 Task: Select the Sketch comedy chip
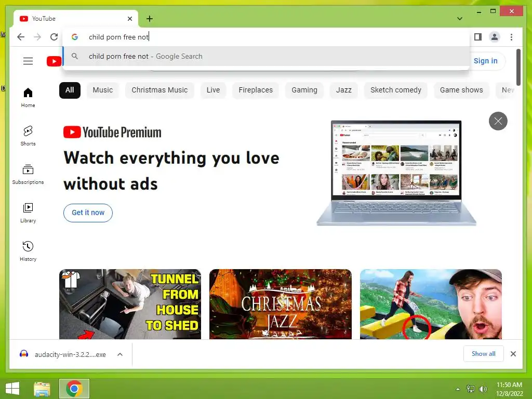tap(395, 90)
